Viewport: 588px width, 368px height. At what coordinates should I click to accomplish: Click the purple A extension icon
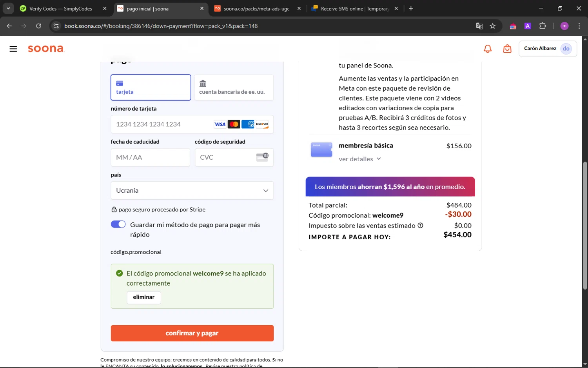coord(528,26)
